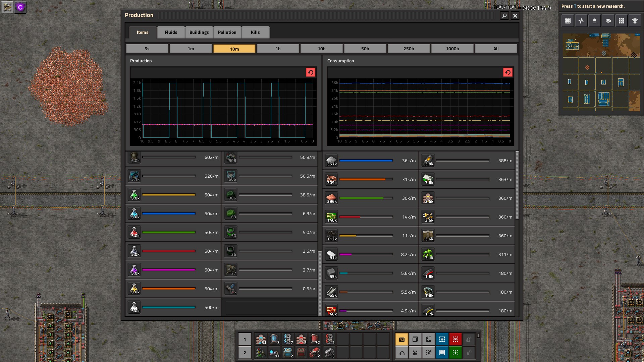644x362 pixels.
Task: Pick quickbar item with count 61
Action: point(261,339)
